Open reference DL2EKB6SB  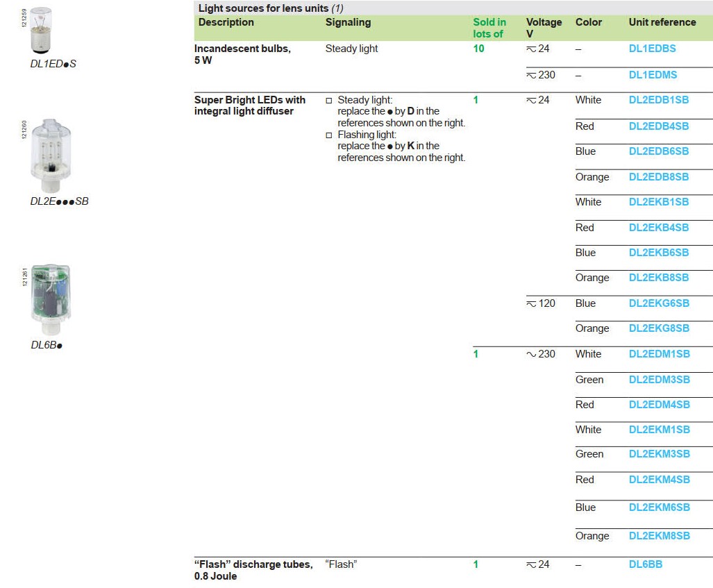(x=659, y=253)
